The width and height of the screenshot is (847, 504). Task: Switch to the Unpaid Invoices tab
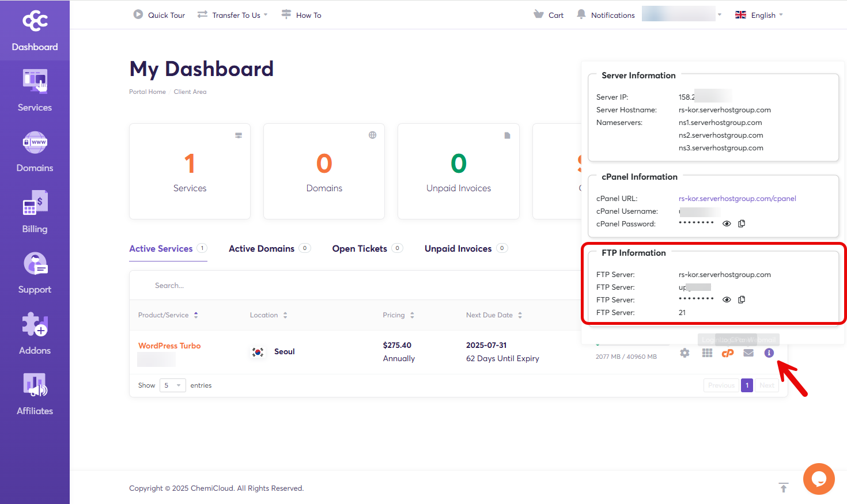pyautogui.click(x=466, y=249)
